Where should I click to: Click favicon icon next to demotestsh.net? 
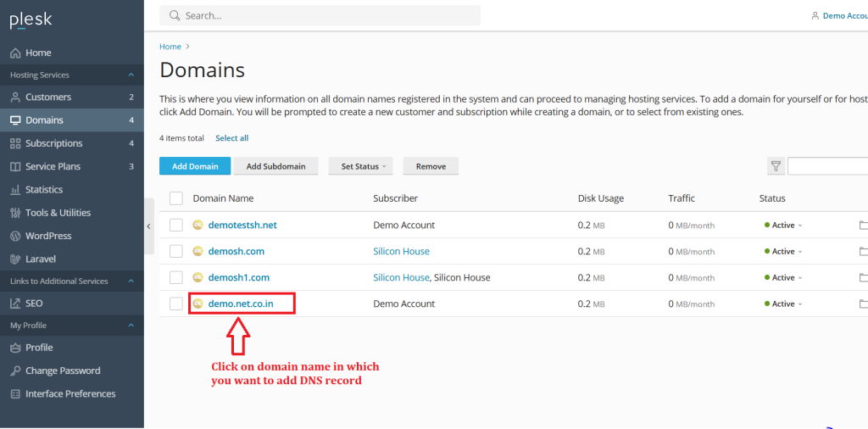198,226
